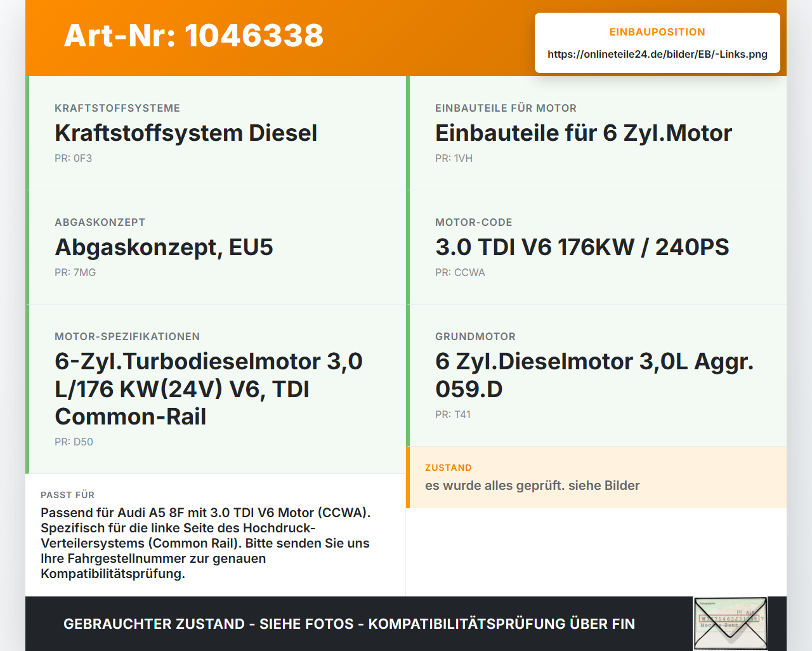
Task: Click EINBAUTEILE FÜR MOTOR label
Action: (x=506, y=108)
